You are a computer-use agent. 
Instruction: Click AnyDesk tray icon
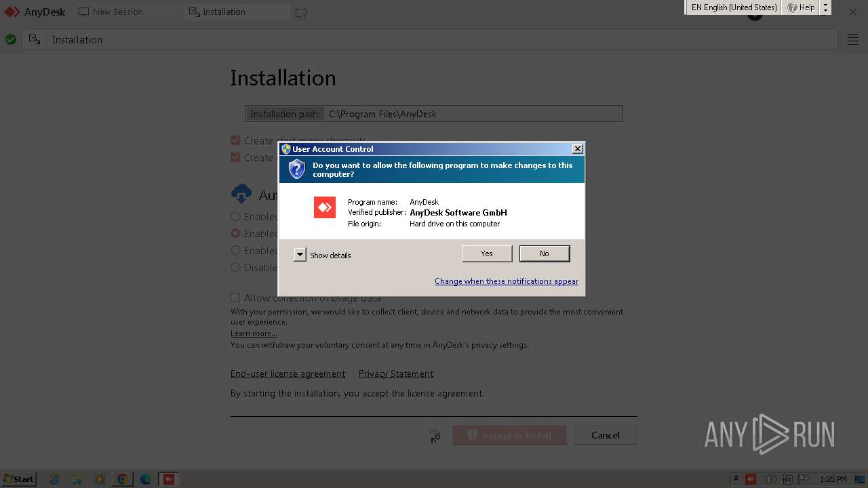pos(751,479)
